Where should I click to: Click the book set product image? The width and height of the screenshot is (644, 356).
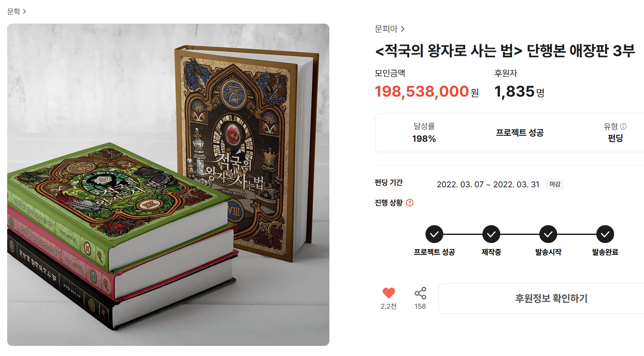(168, 185)
